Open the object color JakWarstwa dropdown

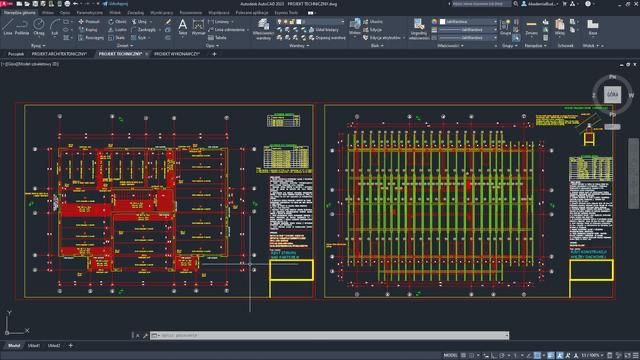[x=468, y=22]
